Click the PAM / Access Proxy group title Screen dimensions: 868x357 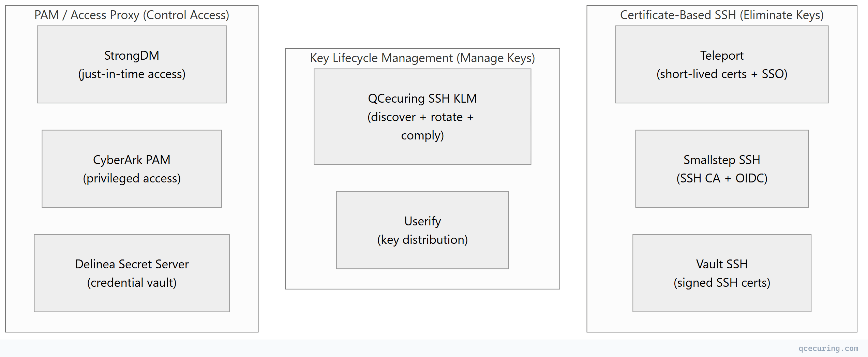[132, 15]
